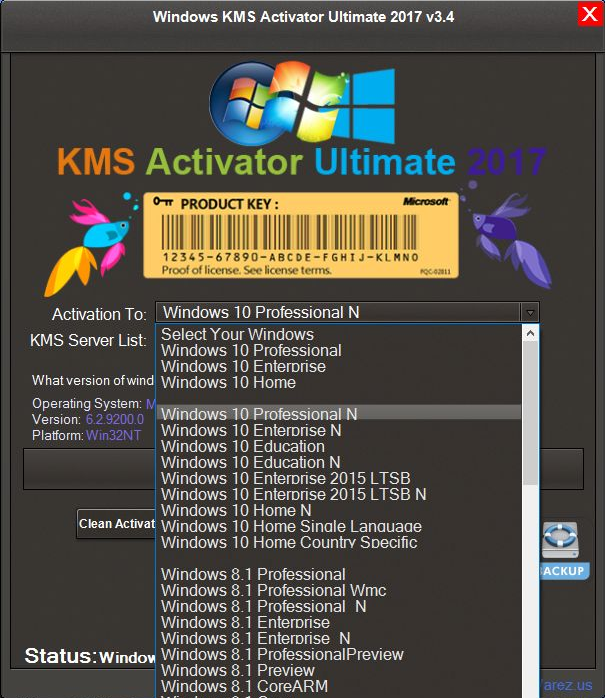The height and width of the screenshot is (698, 605).
Task: Close the KMS Activator window
Action: coord(590,14)
